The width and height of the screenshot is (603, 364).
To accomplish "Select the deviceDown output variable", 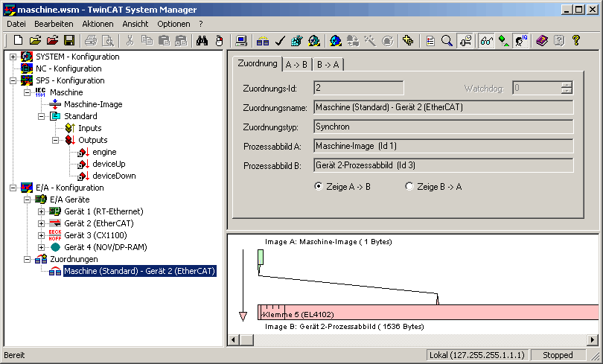I will tap(114, 176).
